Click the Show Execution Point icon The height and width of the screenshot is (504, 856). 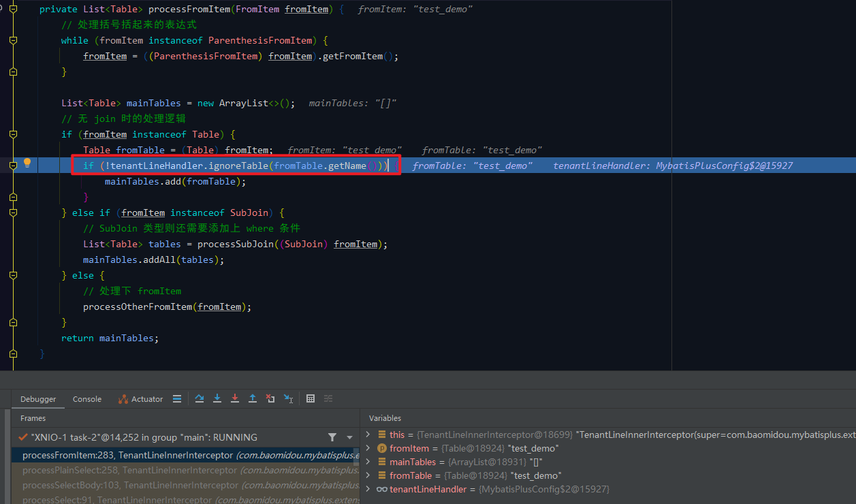tap(177, 398)
